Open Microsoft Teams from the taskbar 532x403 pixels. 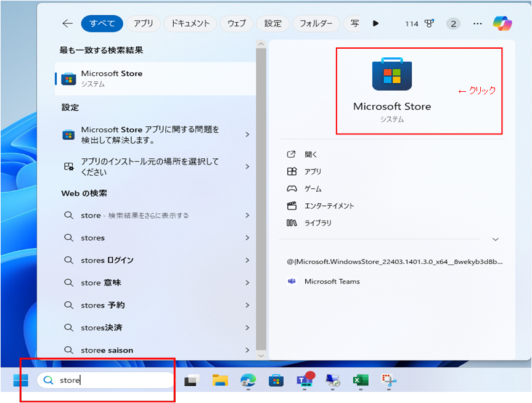305,380
